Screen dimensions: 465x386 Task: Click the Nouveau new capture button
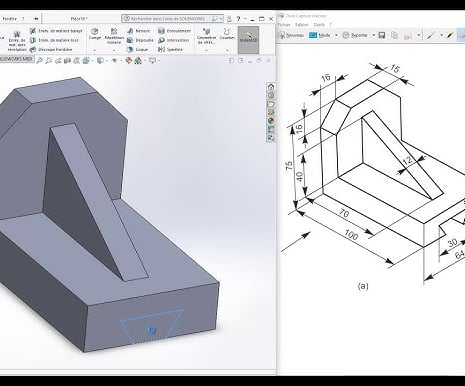291,35
